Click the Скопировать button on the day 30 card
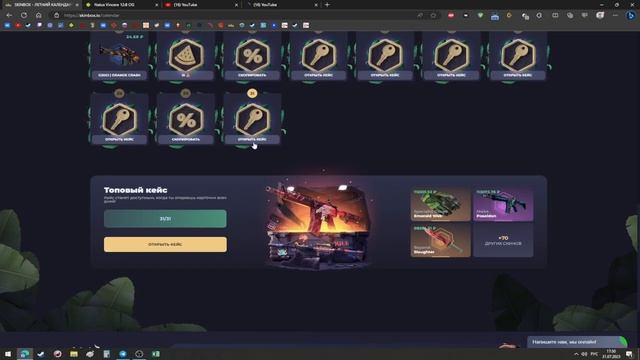 (x=186, y=140)
